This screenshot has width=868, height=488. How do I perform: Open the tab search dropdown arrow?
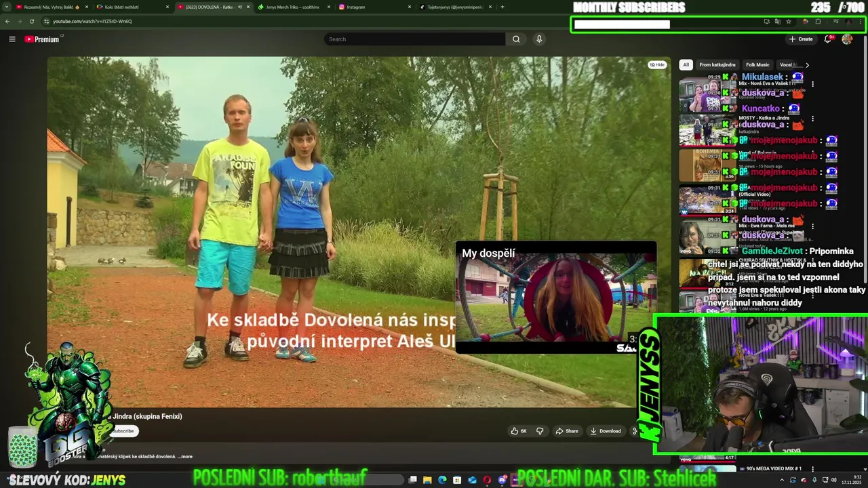(6, 7)
